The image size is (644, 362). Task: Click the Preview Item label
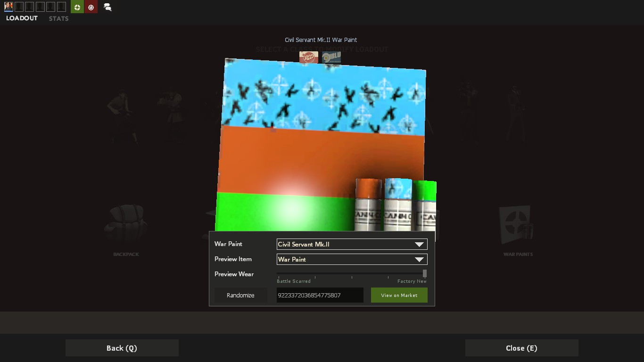pos(233,259)
